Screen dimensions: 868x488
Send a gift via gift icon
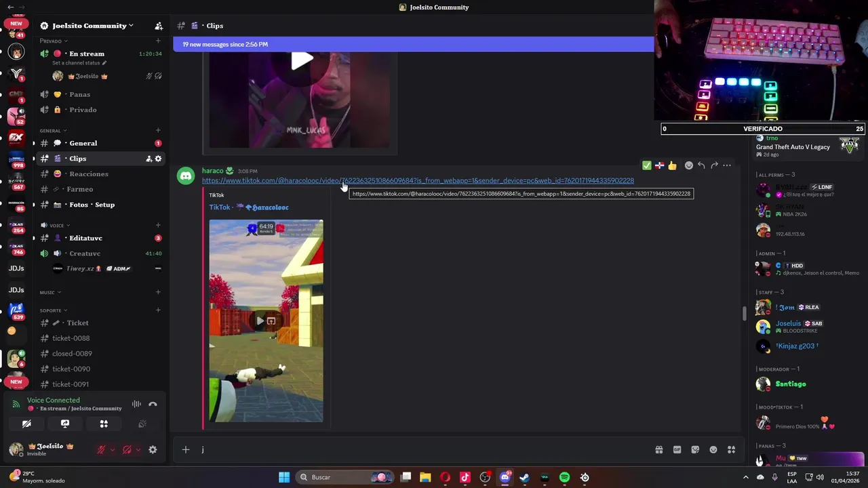(658, 449)
